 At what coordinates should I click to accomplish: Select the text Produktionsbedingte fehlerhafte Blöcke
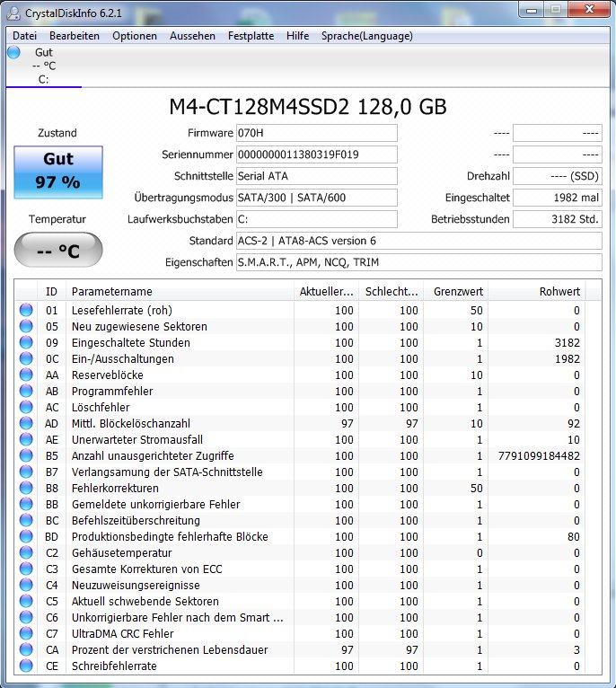(x=170, y=537)
